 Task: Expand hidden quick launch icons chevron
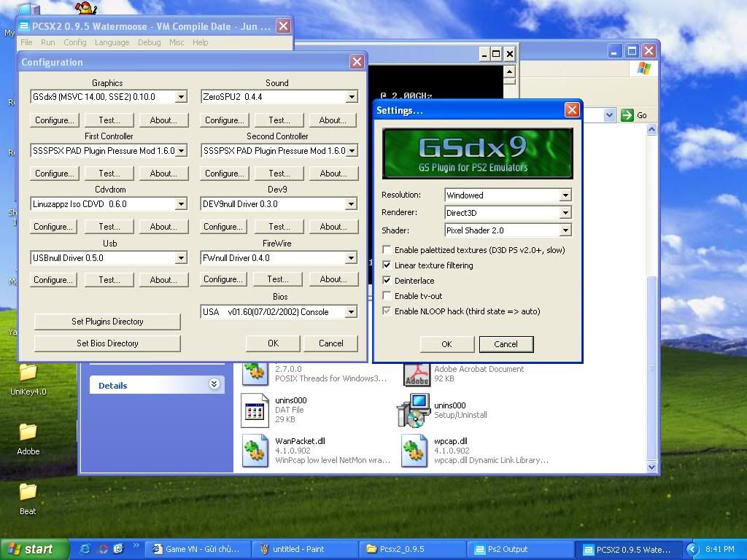coord(136,545)
